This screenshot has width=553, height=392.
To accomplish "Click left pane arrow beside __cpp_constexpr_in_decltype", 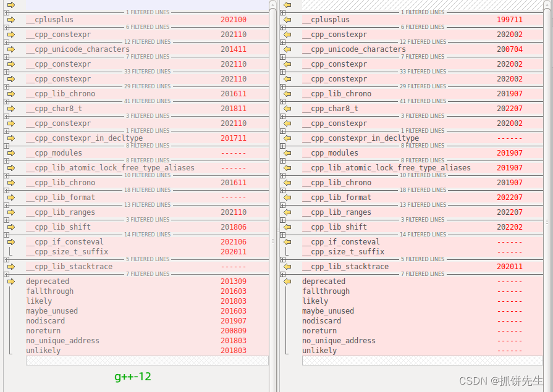I will tap(11, 138).
